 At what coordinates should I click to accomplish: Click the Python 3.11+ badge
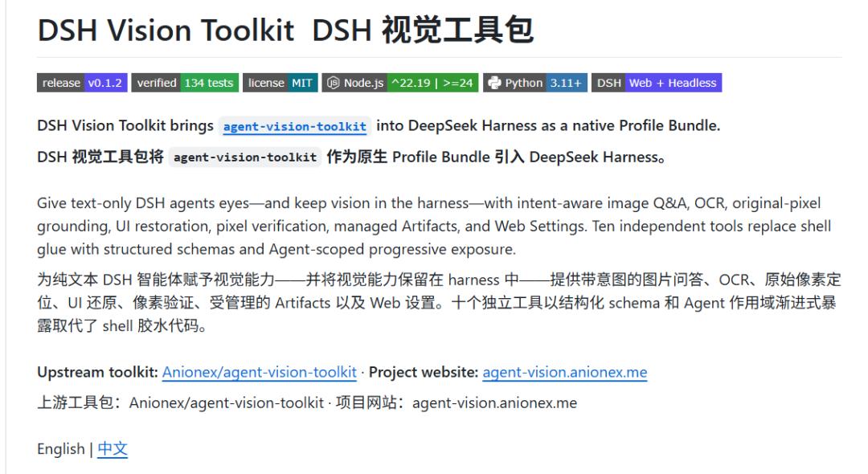534,83
